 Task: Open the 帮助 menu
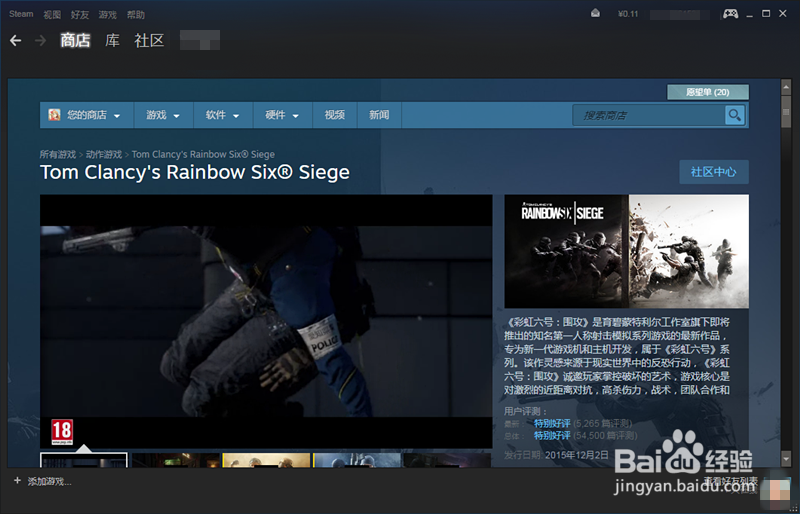(x=136, y=15)
